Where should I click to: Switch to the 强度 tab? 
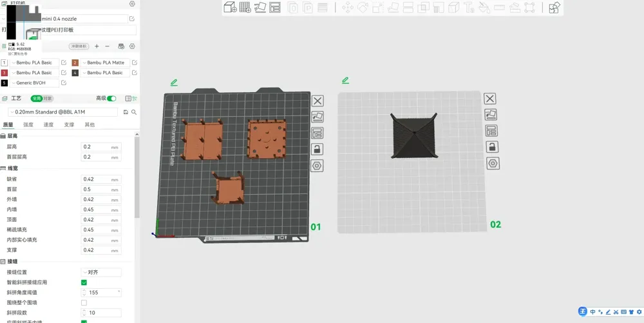point(28,125)
